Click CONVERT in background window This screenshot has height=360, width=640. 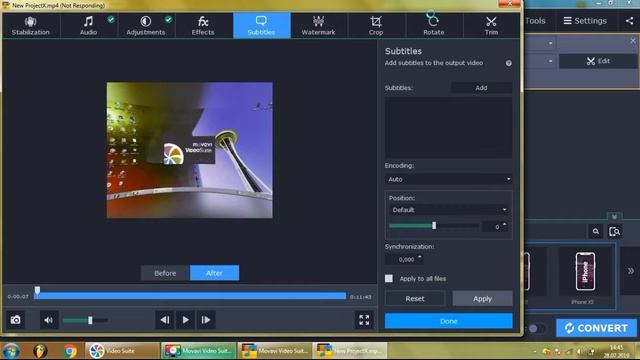click(x=596, y=328)
